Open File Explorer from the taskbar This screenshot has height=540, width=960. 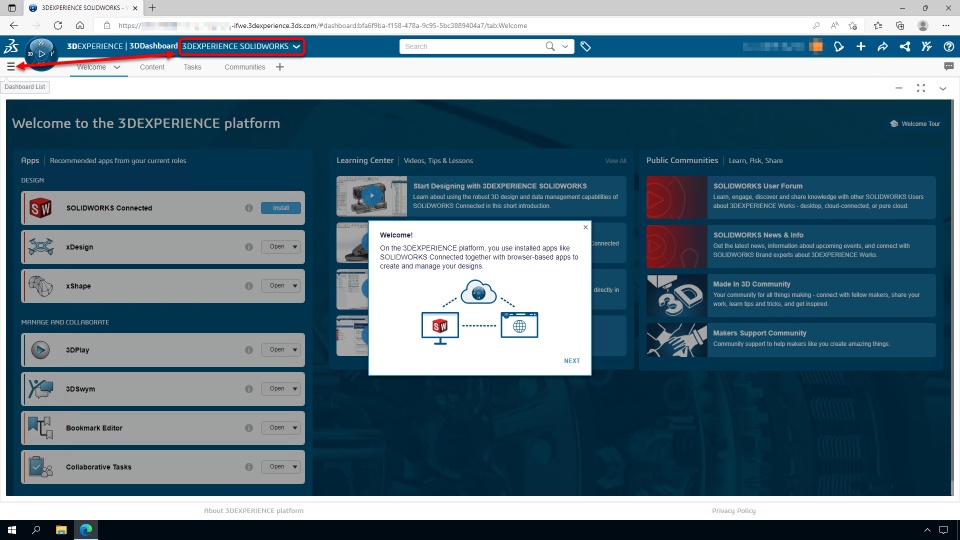(61, 530)
